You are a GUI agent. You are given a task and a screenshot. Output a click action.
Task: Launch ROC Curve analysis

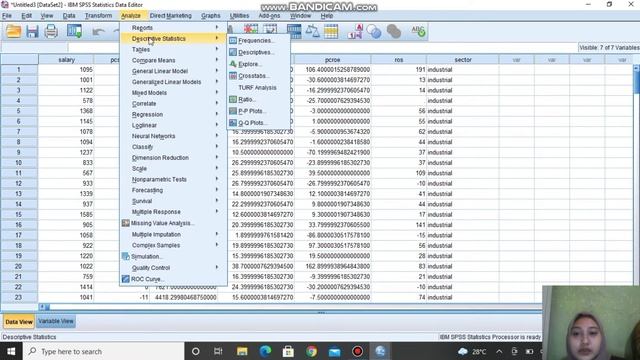tap(173, 279)
